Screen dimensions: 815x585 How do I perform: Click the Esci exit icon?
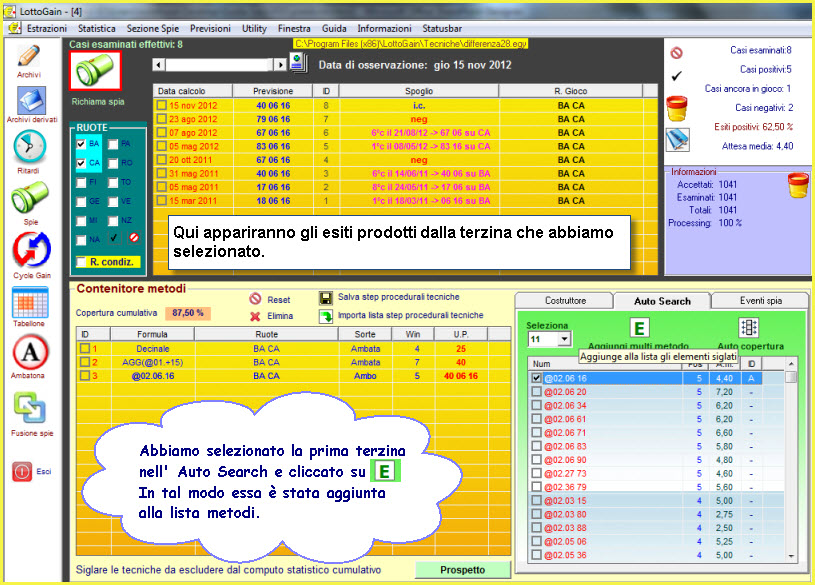pos(22,472)
